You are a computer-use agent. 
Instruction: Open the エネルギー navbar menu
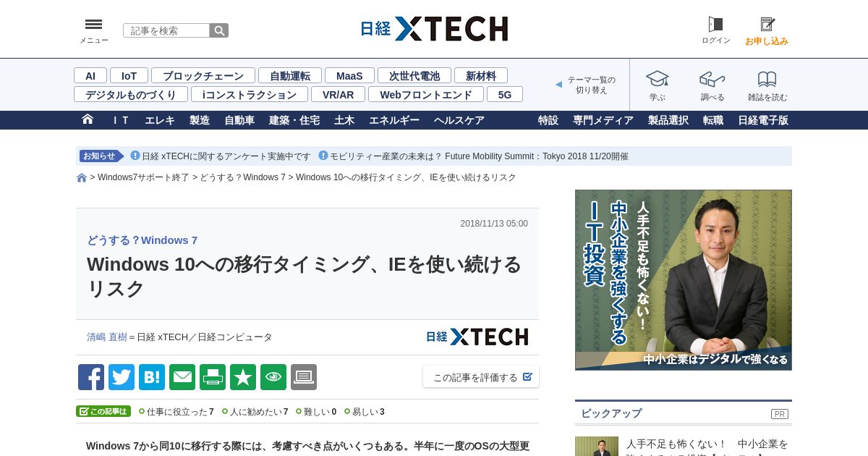point(394,120)
